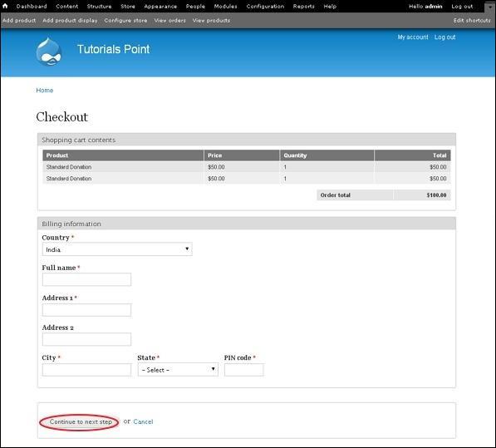Viewport: 496px width, 448px height.
Task: Open the View orders shortcut
Action: (169, 20)
